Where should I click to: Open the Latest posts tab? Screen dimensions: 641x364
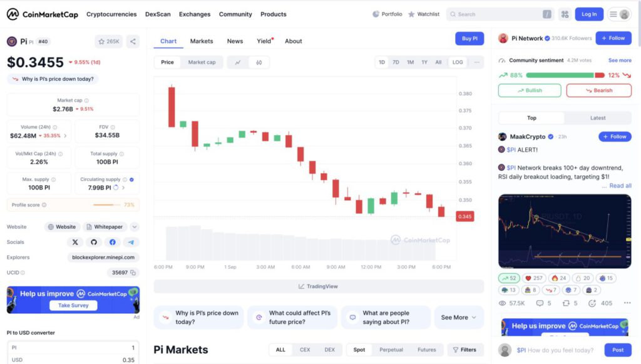pos(598,118)
